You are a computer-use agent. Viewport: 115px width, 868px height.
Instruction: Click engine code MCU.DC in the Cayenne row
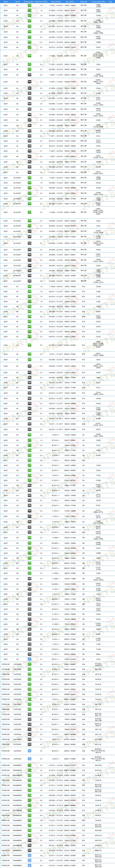(x=98, y=744)
